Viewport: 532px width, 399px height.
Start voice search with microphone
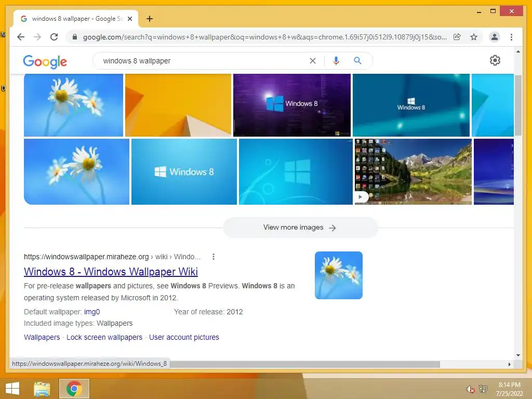336,61
